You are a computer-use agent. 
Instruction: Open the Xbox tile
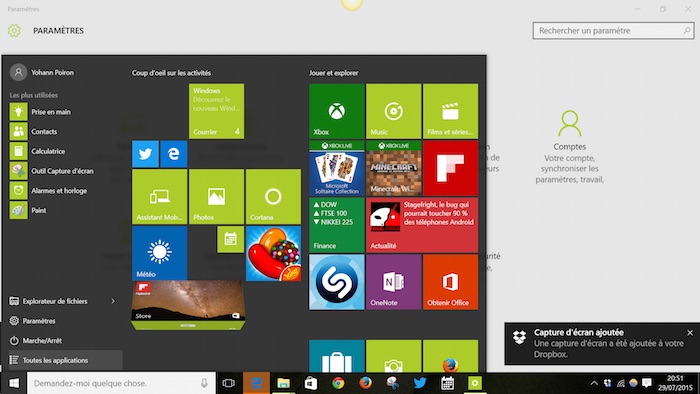337,111
